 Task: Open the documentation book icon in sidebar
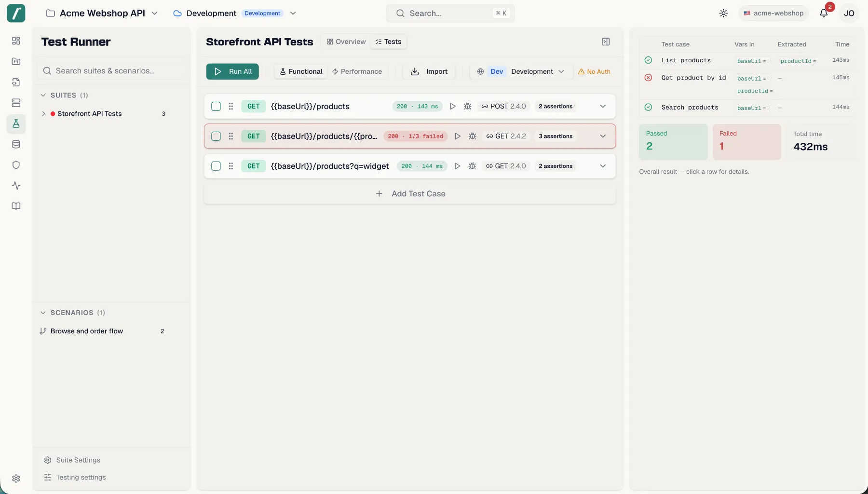pos(16,206)
